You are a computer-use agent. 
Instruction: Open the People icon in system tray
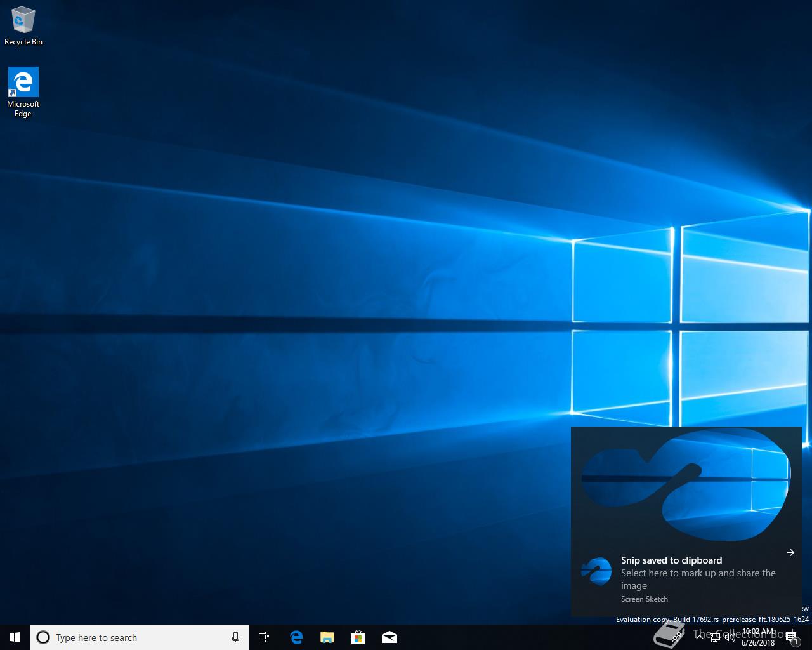point(677,637)
